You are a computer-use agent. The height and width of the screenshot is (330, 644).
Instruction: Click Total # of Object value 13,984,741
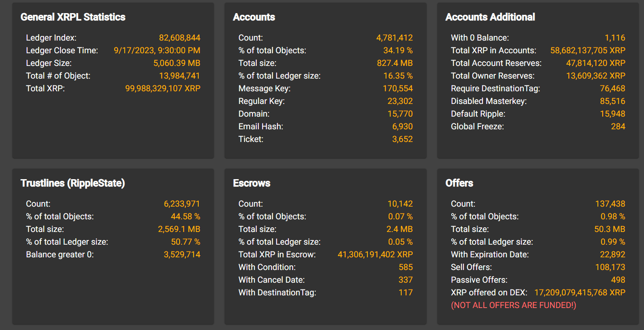[x=179, y=76]
